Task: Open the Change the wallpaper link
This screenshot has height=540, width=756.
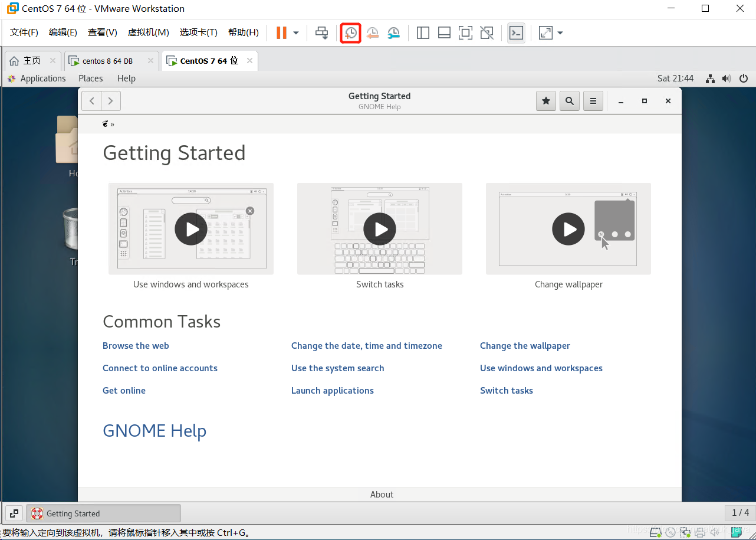Action: click(525, 346)
